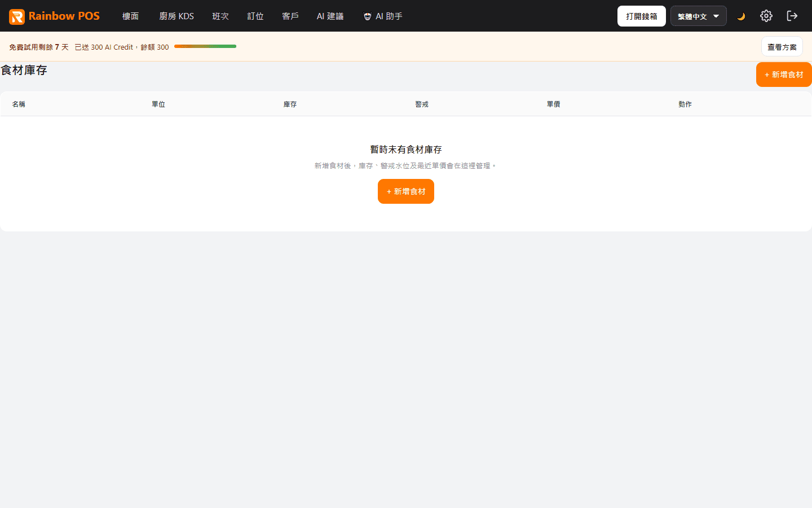This screenshot has width=812, height=508.
Task: Click centered 新增食材 button in empty state
Action: tap(406, 191)
